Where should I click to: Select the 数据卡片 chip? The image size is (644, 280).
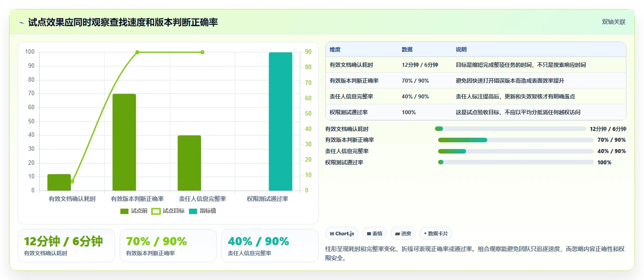[x=436, y=233]
